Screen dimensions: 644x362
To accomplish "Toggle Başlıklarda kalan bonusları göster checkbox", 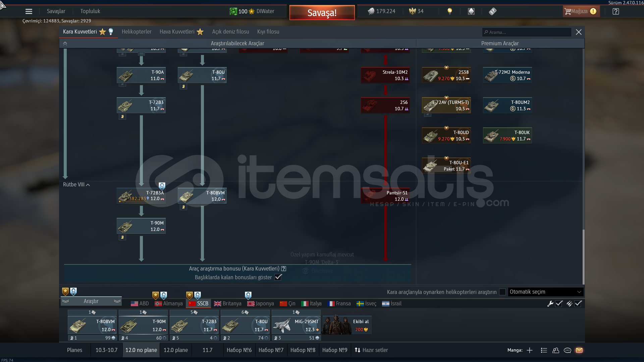I will 278,277.
